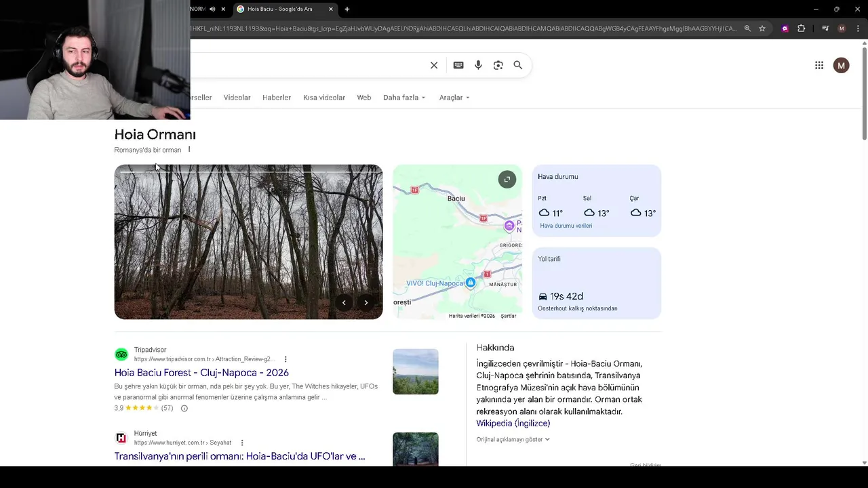This screenshot has height=488, width=868.
Task: Expand the 'Daha fazla' dropdown
Action: [404, 98]
